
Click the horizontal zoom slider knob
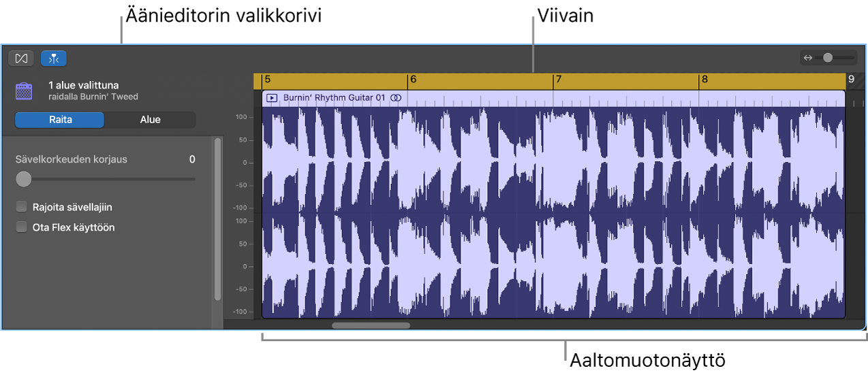[828, 58]
